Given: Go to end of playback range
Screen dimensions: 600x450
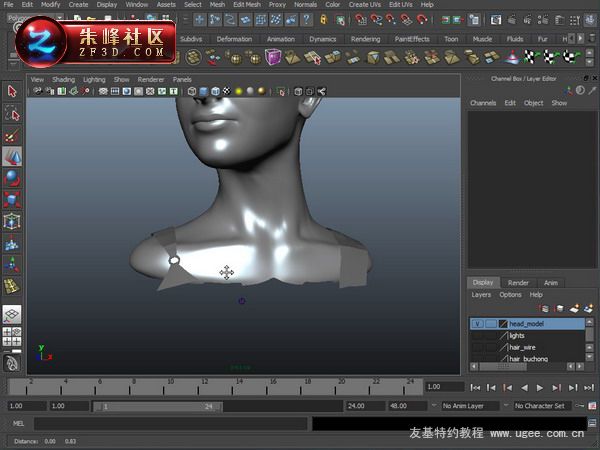Looking at the screenshot, I should [589, 388].
